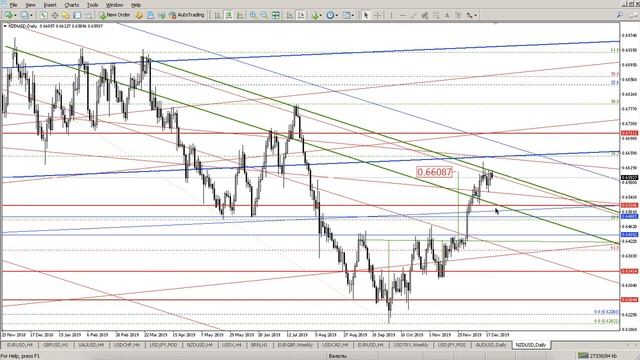The height and width of the screenshot is (360, 640).
Task: Select the Fibonacci Retracement tool
Action: 436,15
